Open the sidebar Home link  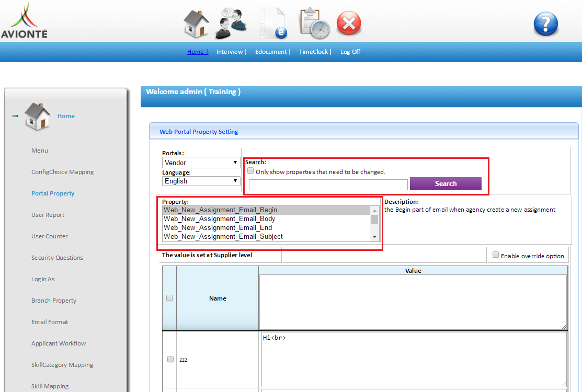[x=66, y=116]
